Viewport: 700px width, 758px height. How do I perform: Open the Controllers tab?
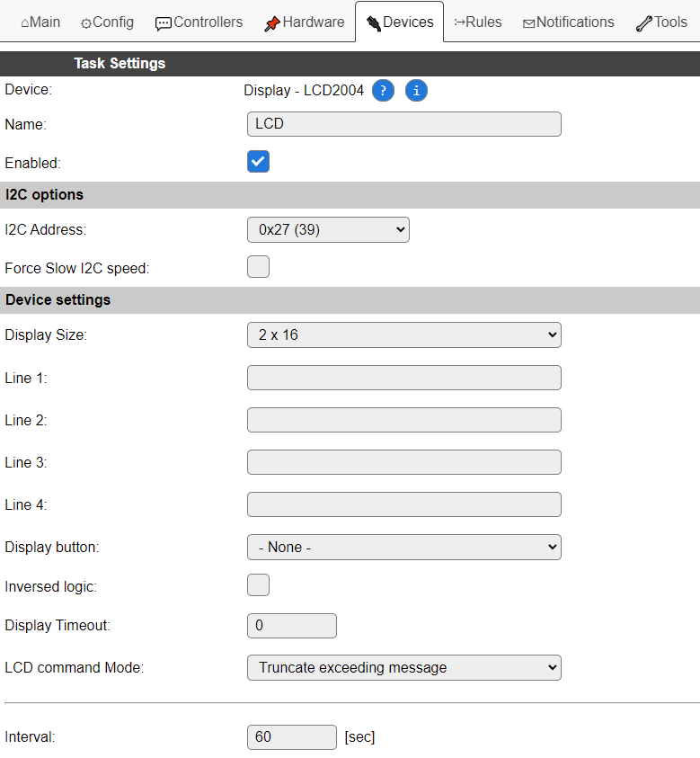pyautogui.click(x=199, y=22)
